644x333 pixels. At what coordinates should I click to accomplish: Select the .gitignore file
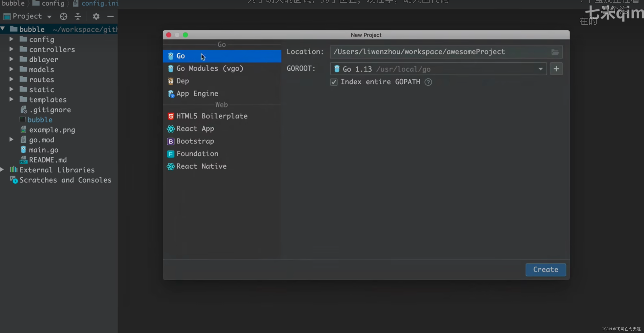(x=50, y=110)
